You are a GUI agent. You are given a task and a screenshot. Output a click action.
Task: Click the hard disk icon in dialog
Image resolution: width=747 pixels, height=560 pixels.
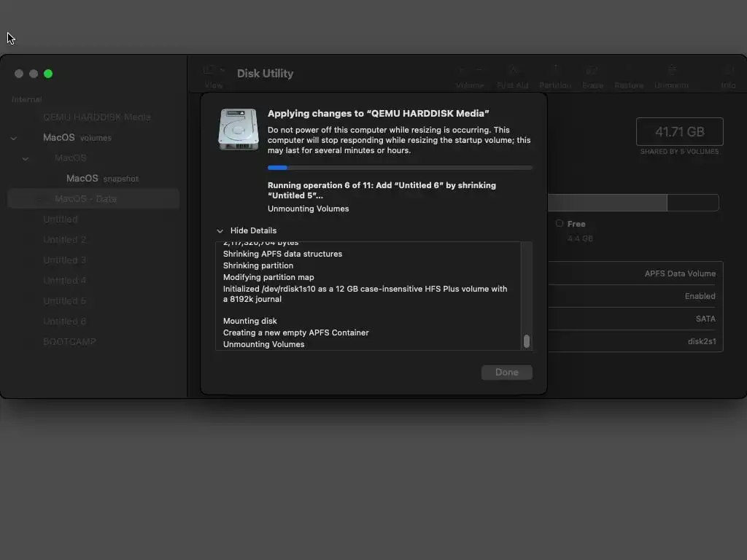(239, 129)
